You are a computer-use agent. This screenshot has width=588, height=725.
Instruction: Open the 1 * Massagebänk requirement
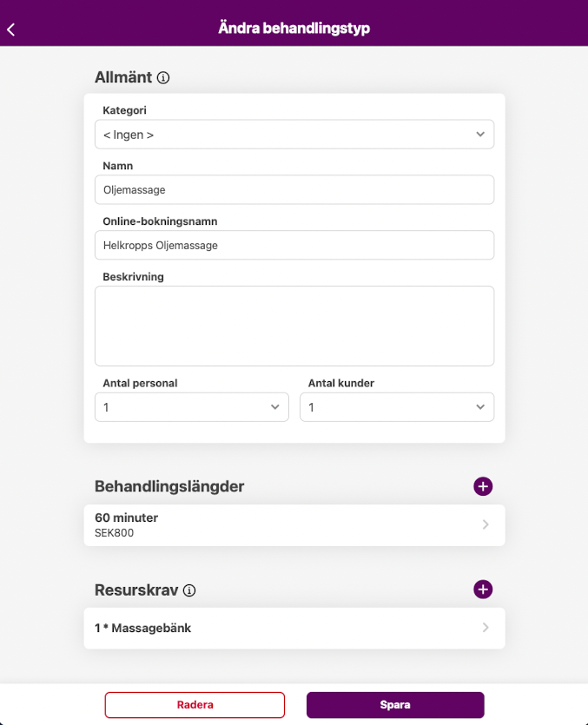point(261,628)
